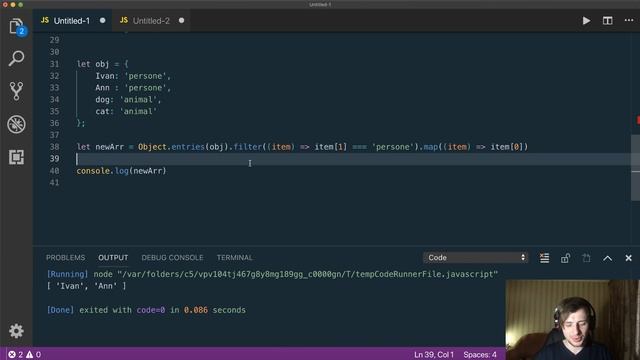Open the Problems panel tab
This screenshot has height=360, width=640.
[x=65, y=258]
